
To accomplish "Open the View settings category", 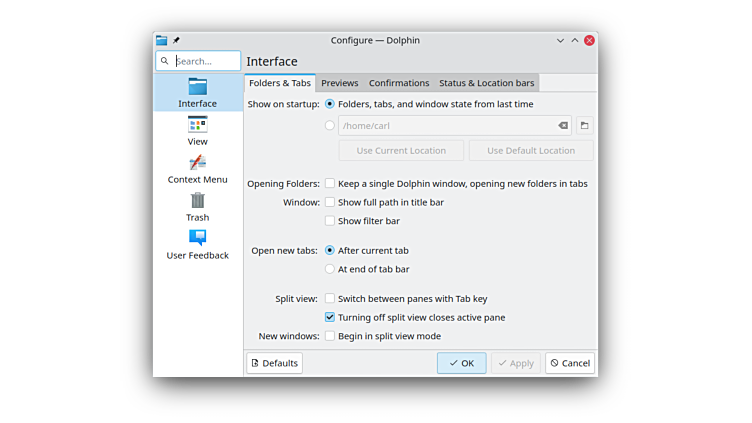I will pos(197,126).
